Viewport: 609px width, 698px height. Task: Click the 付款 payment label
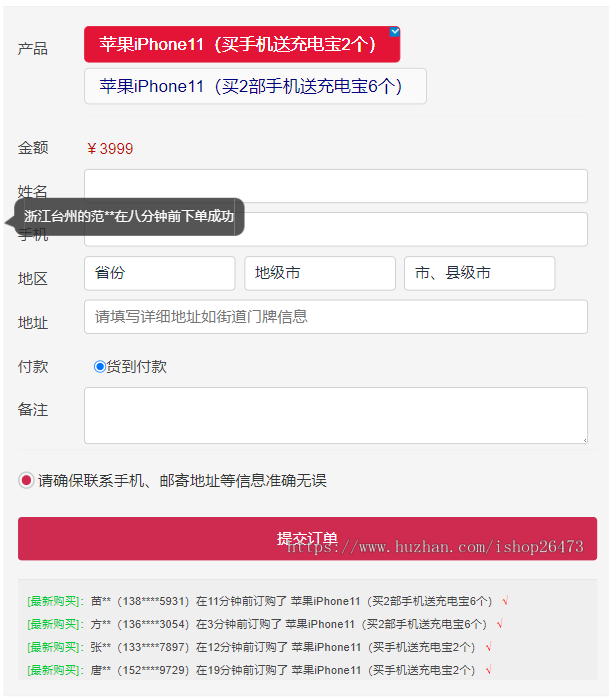click(x=32, y=367)
